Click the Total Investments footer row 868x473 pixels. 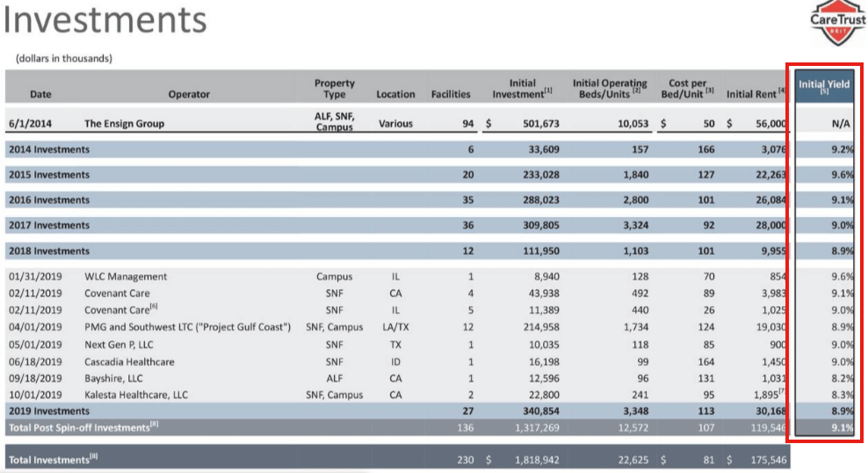coord(397,459)
